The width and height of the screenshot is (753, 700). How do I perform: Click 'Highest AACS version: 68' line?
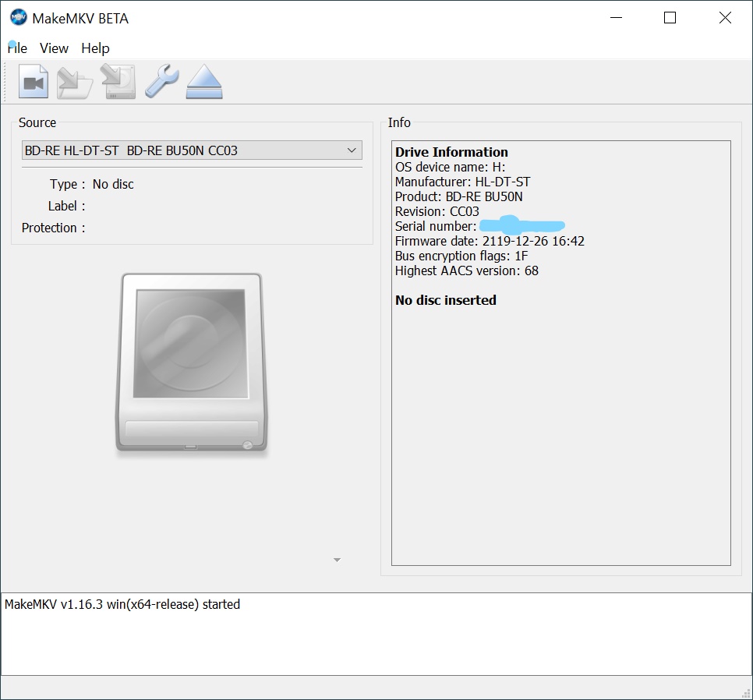(x=467, y=270)
